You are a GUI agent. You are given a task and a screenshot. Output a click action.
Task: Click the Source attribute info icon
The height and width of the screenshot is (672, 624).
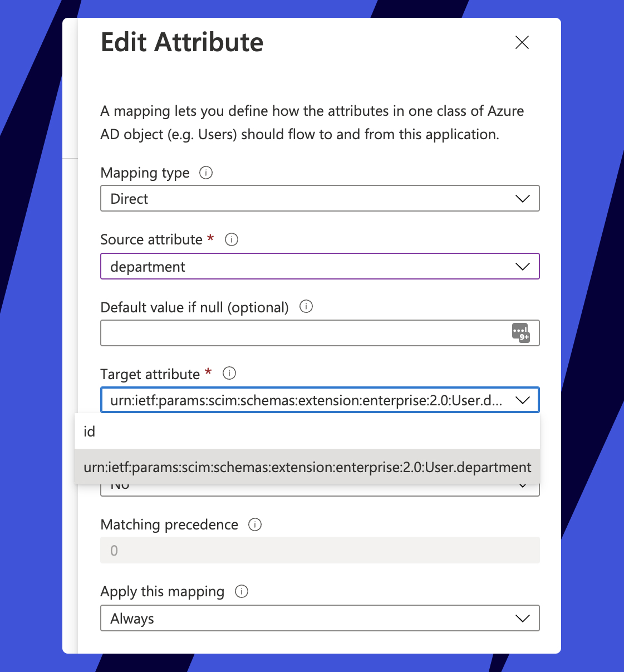coord(232,239)
